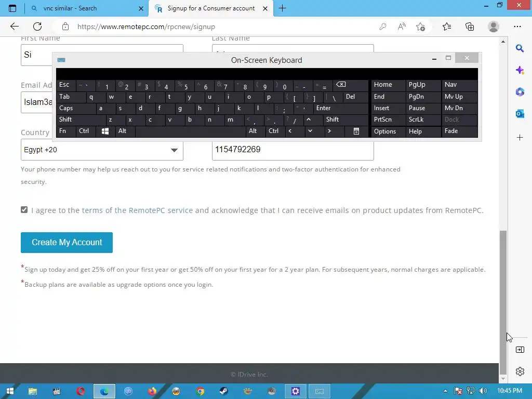The image size is (532, 399).
Task: Close the Signup for a Consumer account tab
Action: coord(265,8)
